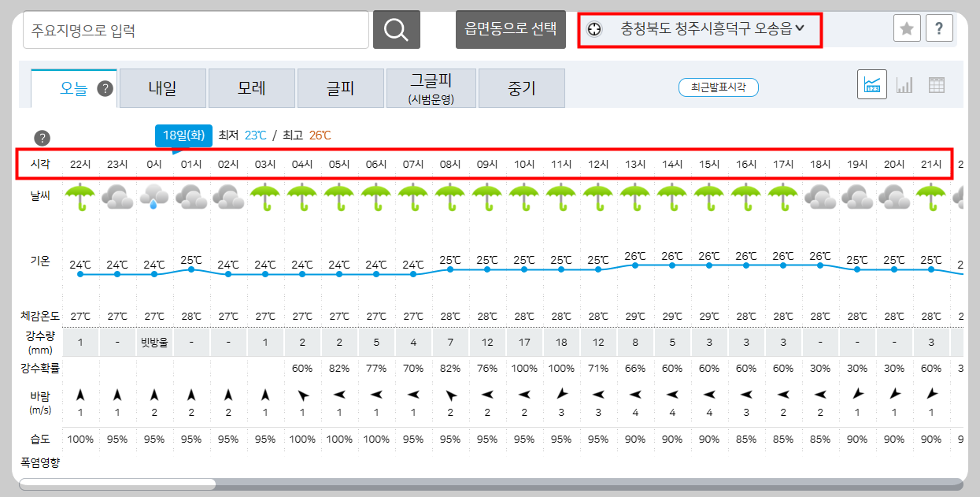Click the 13시 time column header

pos(635,164)
